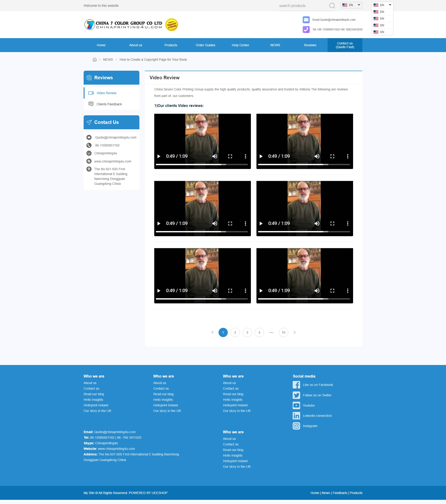Click the Twitter bird icon
This screenshot has width=446, height=504.
click(296, 395)
